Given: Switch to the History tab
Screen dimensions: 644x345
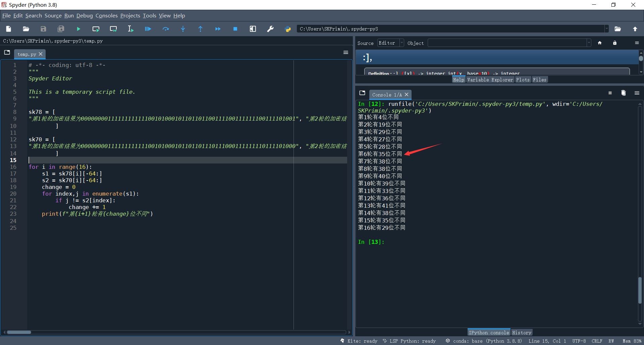Looking at the screenshot, I should [522, 333].
